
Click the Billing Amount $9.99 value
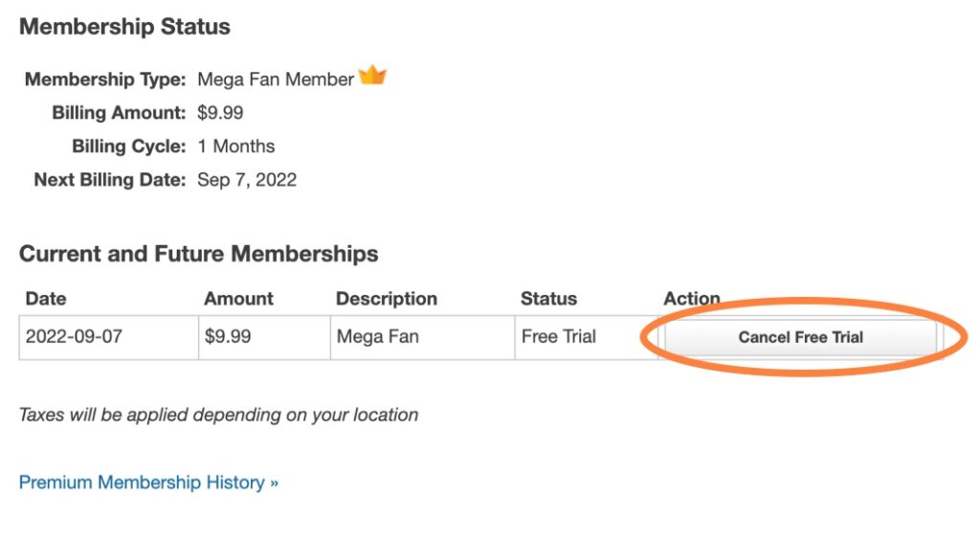220,113
